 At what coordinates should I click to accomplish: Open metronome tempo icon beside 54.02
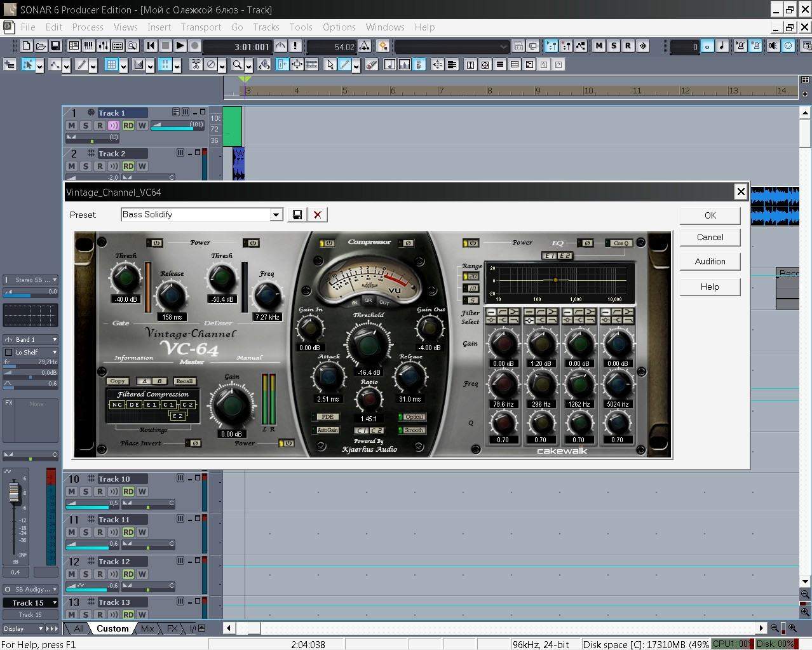pos(365,46)
